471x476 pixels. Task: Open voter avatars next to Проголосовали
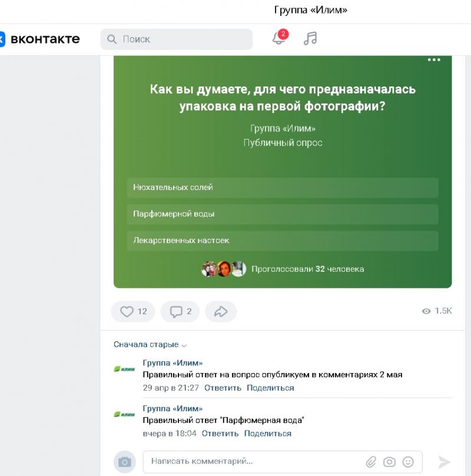[x=224, y=269]
